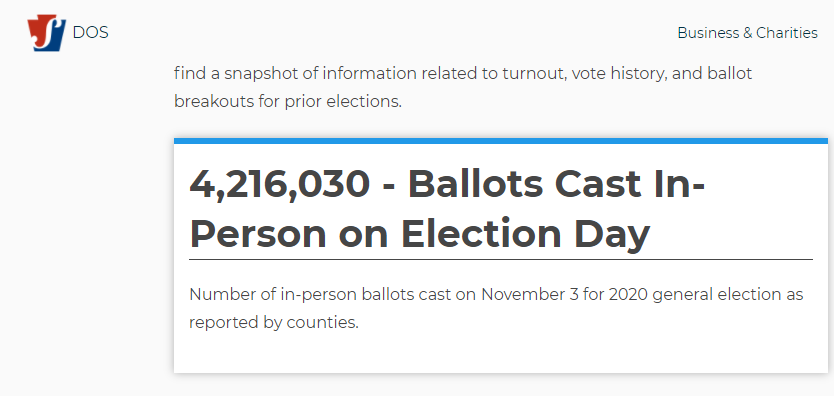This screenshot has width=834, height=396.
Task: Click "breakouts for prior elections." text
Action: (x=288, y=102)
